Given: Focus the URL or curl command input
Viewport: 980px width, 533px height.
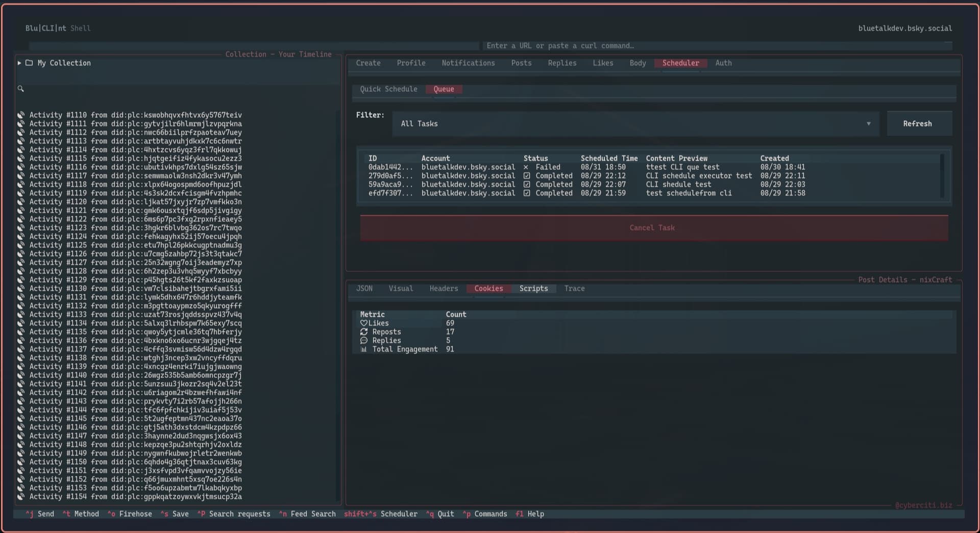Looking at the screenshot, I should (x=715, y=46).
